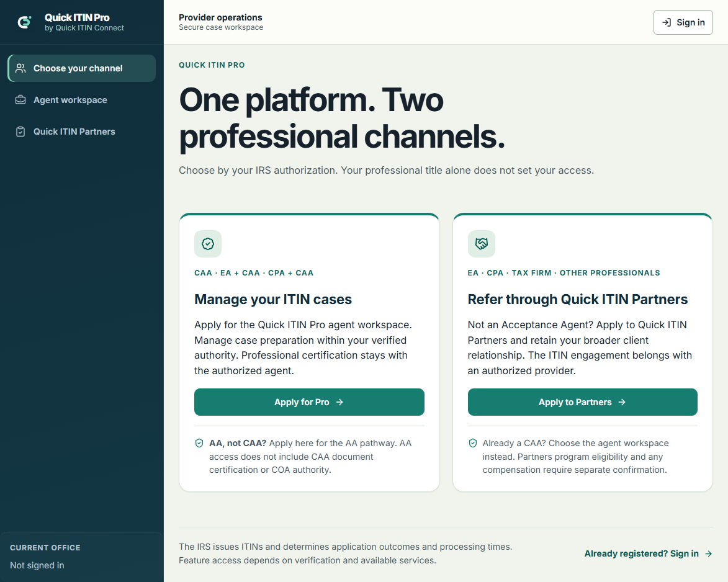
Task: Click the AA, not CAA? bold text
Action: [x=238, y=443]
